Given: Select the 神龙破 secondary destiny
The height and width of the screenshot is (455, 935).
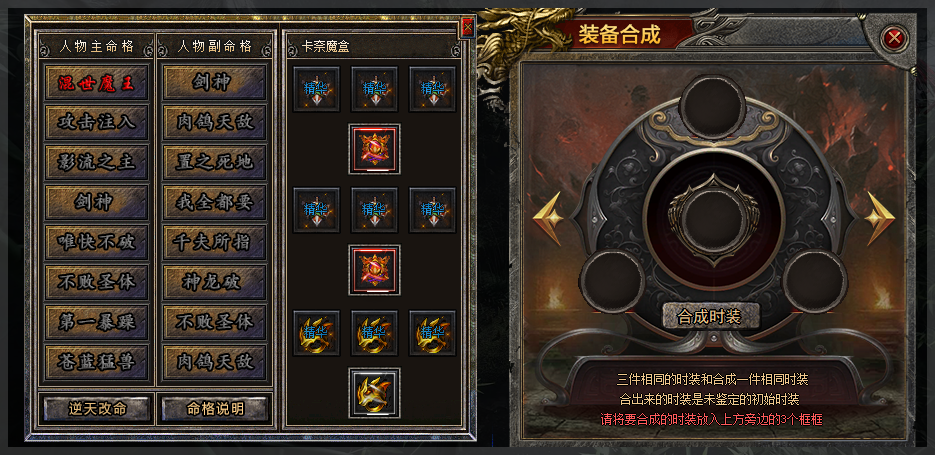Looking at the screenshot, I should pyautogui.click(x=215, y=282).
